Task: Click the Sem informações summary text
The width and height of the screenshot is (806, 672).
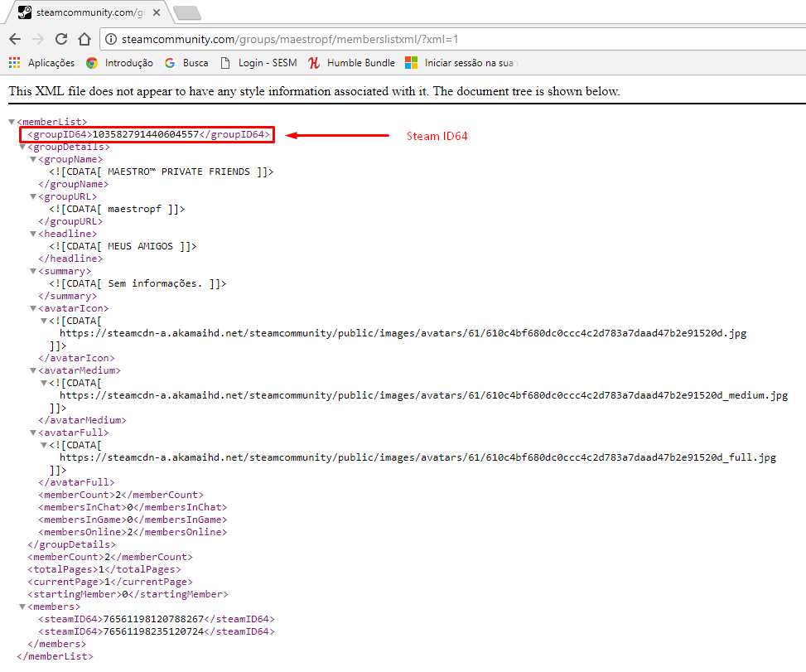Action: pyautogui.click(x=155, y=283)
